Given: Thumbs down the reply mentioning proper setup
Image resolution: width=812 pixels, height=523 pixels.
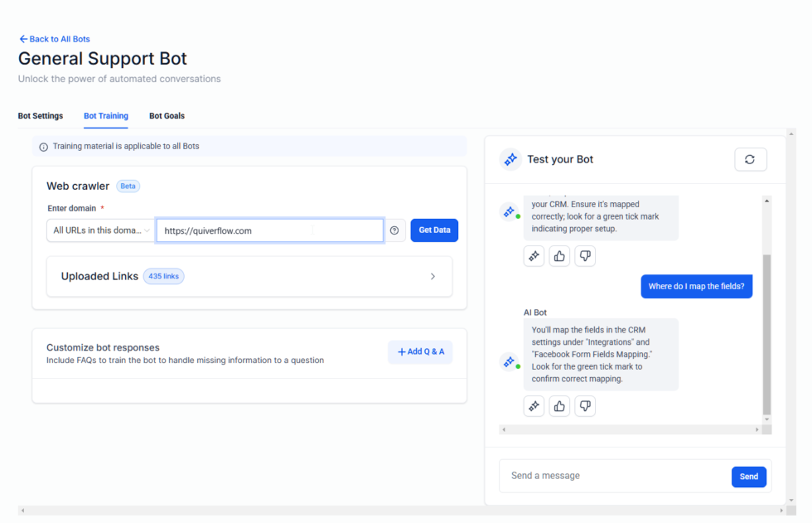Looking at the screenshot, I should [x=585, y=256].
